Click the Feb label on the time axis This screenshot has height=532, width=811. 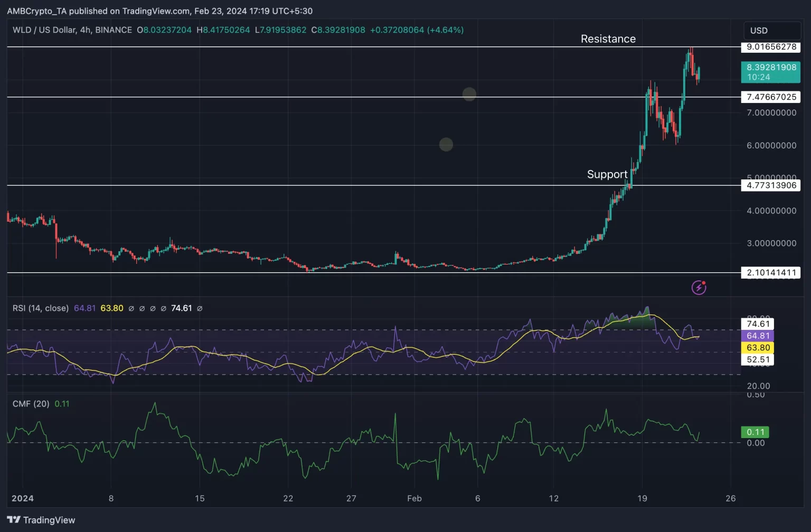pos(414,498)
